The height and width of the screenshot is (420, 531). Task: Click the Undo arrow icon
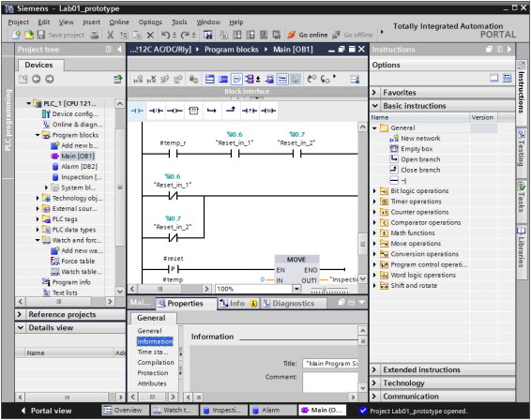[166, 35]
